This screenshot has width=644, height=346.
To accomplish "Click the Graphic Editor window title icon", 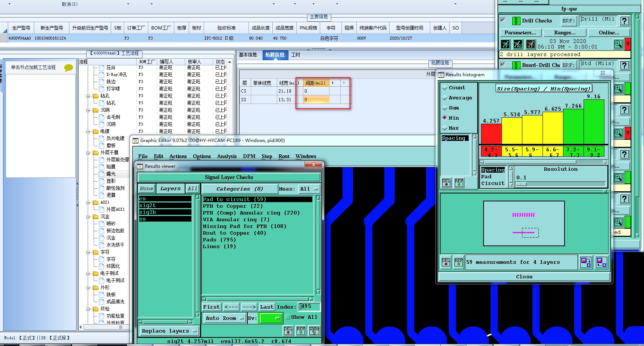I will [x=135, y=140].
